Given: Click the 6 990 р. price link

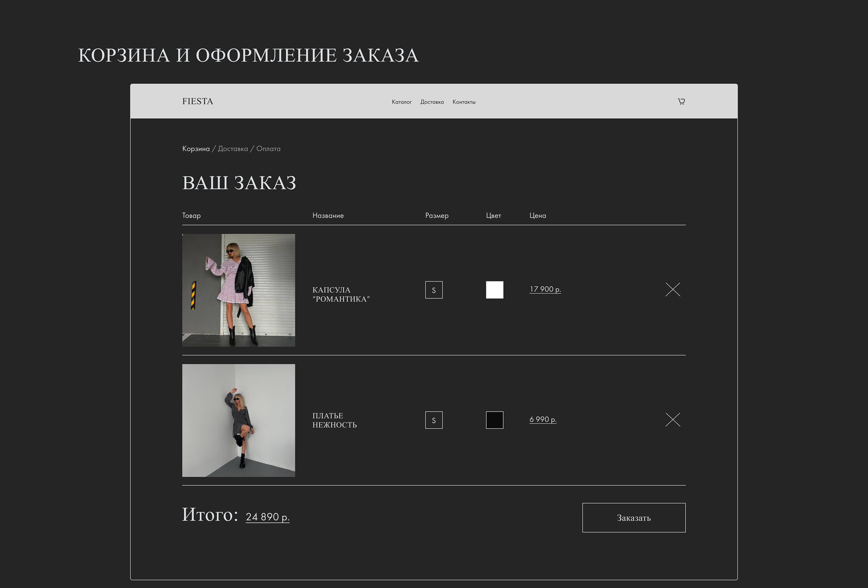Looking at the screenshot, I should tap(543, 419).
